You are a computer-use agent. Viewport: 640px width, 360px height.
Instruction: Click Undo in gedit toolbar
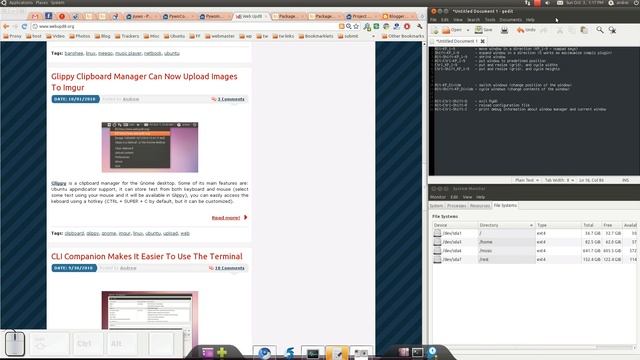[526, 30]
